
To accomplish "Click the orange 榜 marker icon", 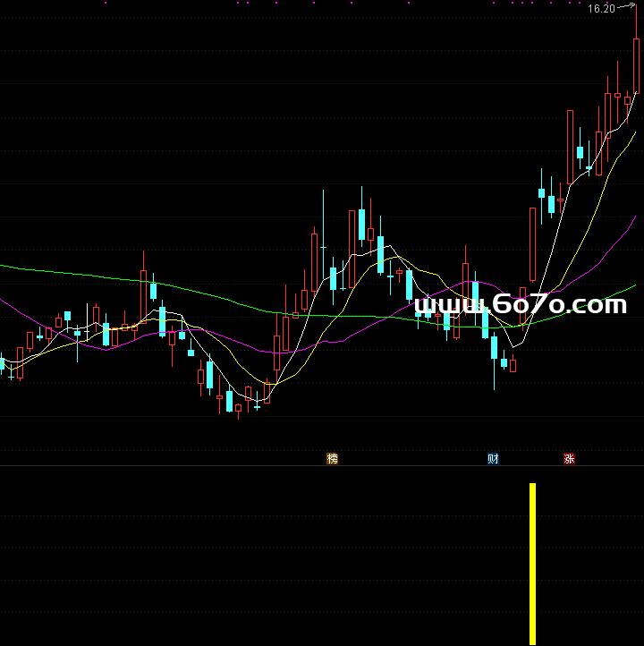I will click(333, 459).
